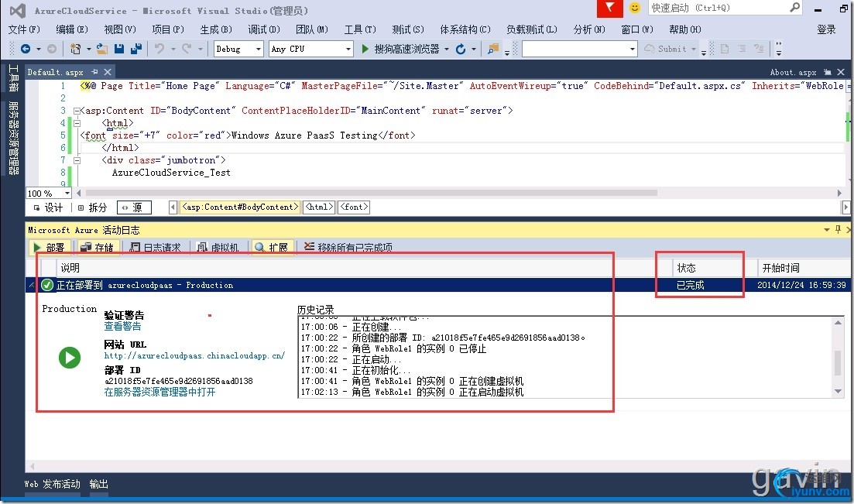Collapse the asp:Content code region

click(x=77, y=111)
